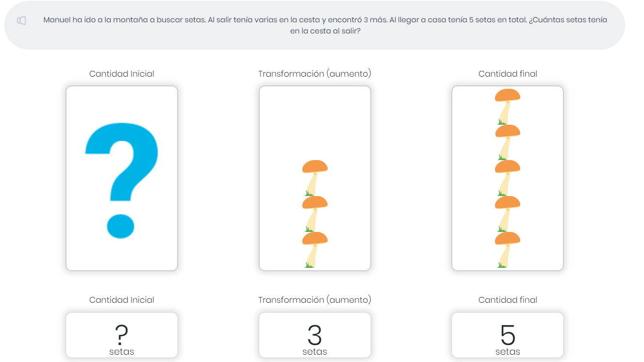Image resolution: width=644 pixels, height=362 pixels.
Task: Click the third mushroom in Cantidad final card
Action: click(x=508, y=178)
